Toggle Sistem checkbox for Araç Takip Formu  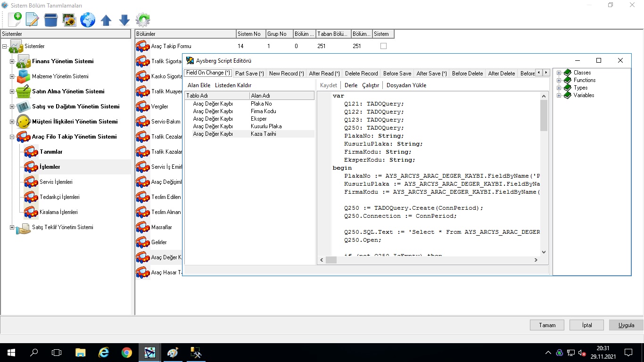[x=383, y=46]
